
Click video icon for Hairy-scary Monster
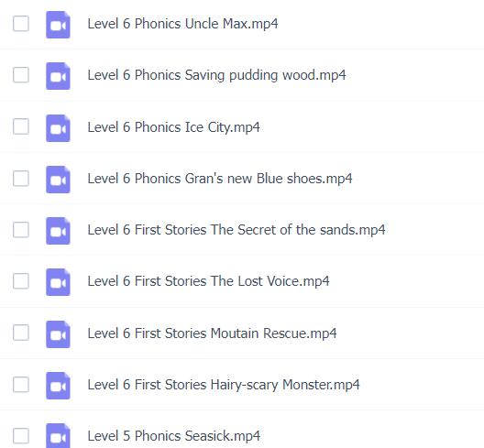(x=58, y=386)
